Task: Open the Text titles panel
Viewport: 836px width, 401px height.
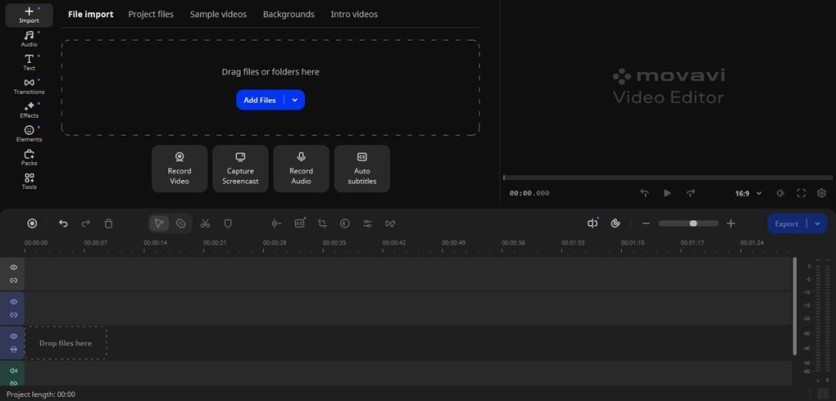Action: (29, 62)
